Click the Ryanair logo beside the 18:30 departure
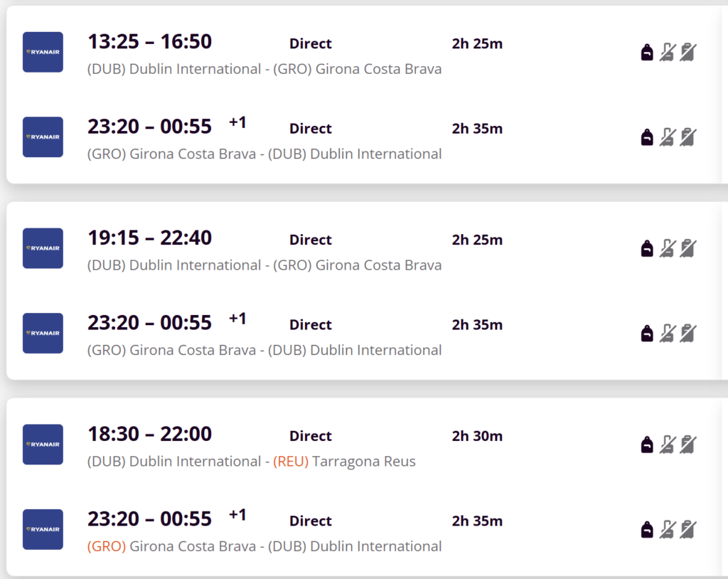 (43, 445)
